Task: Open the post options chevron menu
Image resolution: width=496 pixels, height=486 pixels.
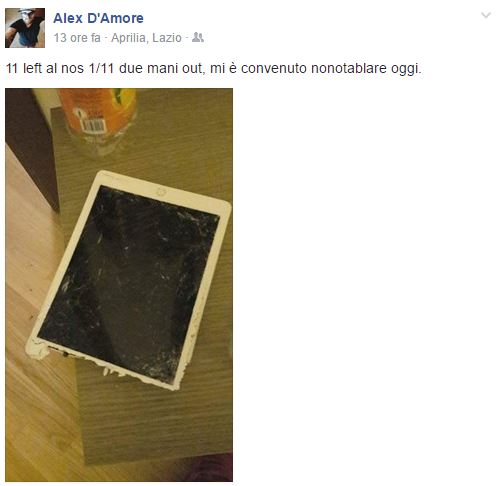Action: tap(486, 15)
